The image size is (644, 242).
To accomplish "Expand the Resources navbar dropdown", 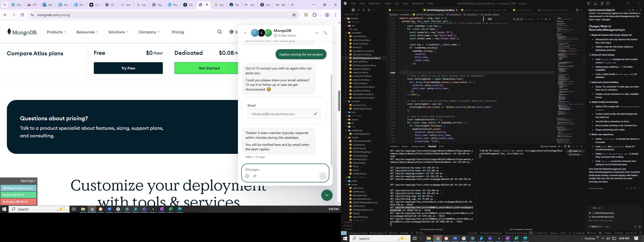I will (87, 32).
